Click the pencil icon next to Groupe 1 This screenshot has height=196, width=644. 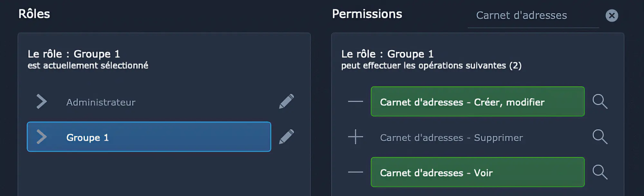pyautogui.click(x=286, y=137)
